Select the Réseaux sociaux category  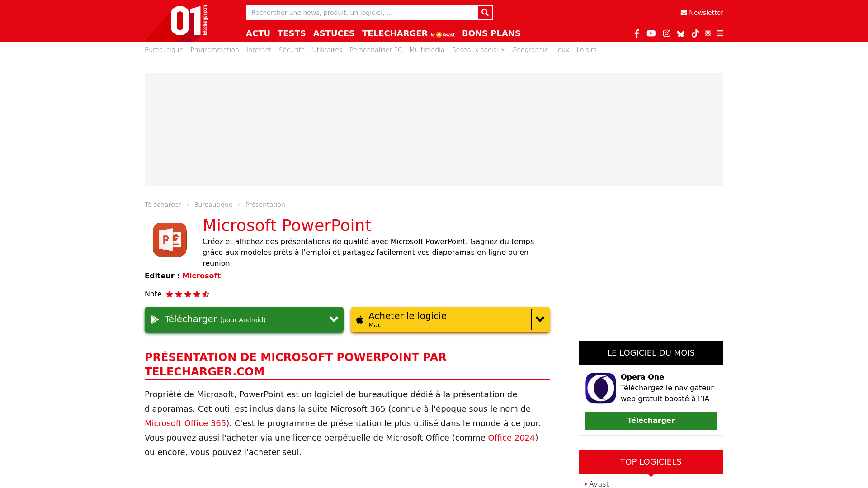click(478, 50)
